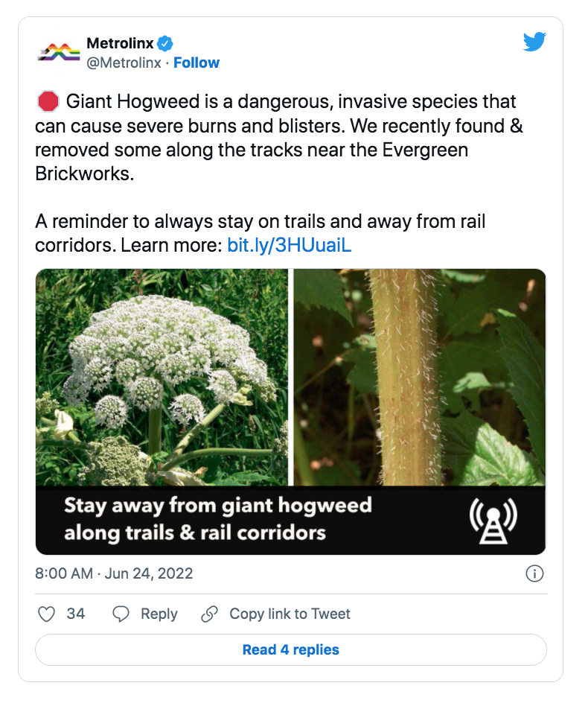Click the Twitter bird logo icon
This screenshot has width=588, height=706.
click(534, 42)
